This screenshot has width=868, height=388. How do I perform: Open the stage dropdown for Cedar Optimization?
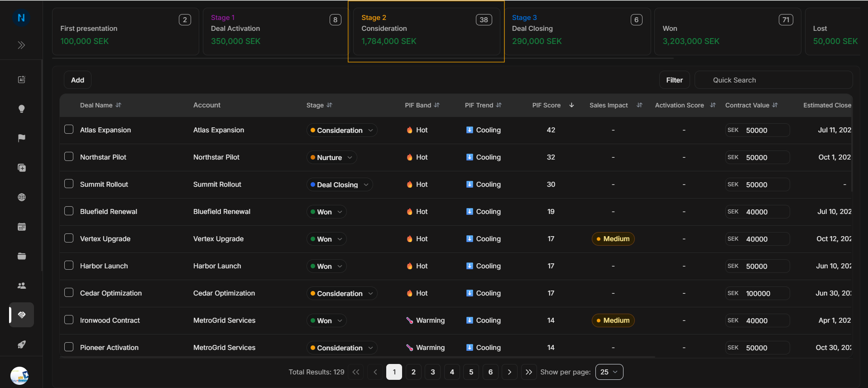tap(342, 293)
